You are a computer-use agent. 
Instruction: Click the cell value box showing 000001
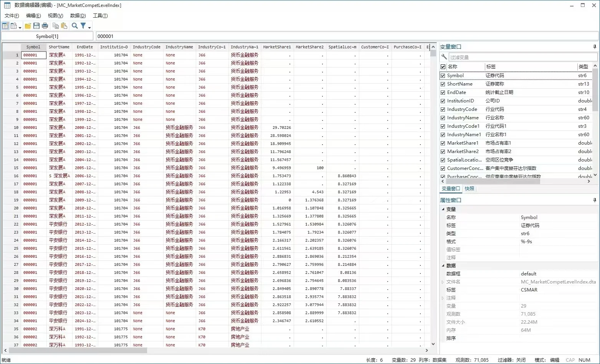(347, 36)
